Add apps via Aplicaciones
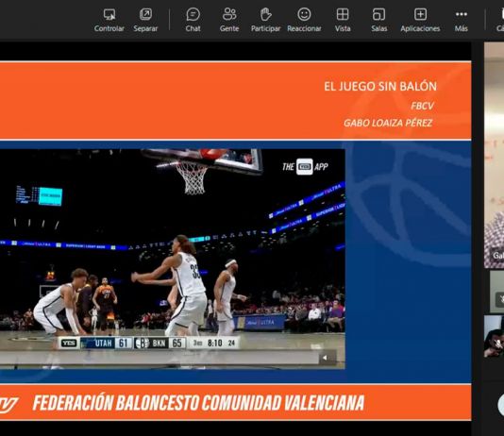The image size is (504, 436). click(420, 20)
